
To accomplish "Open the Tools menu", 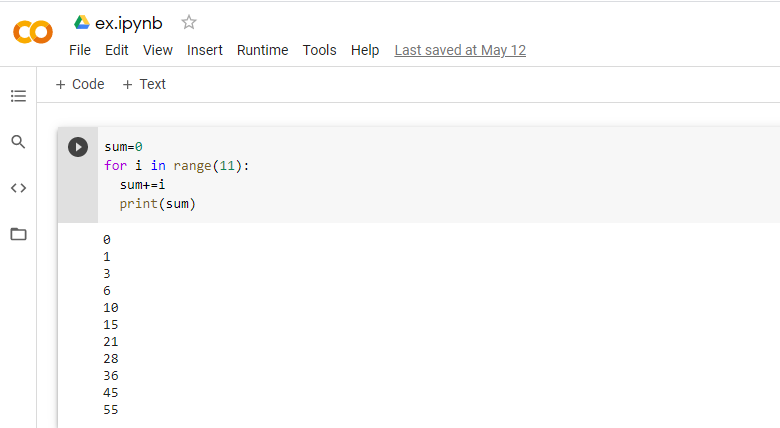I will point(320,50).
